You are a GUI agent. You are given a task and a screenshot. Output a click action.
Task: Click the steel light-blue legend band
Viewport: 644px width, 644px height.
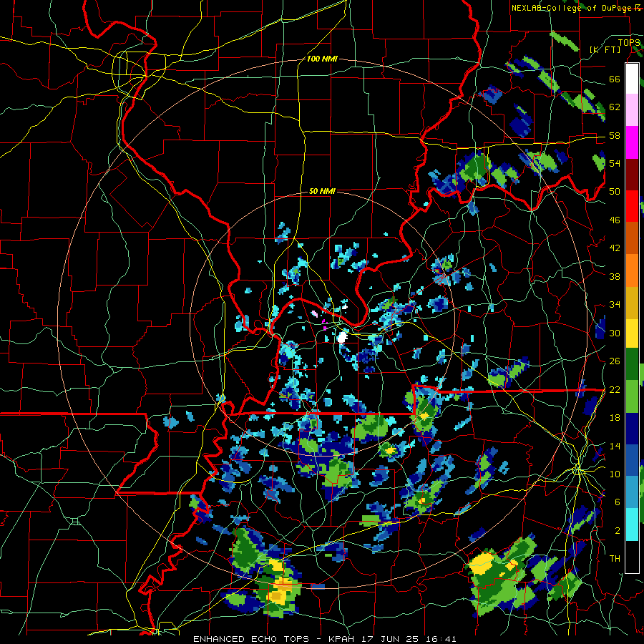pos(632,492)
